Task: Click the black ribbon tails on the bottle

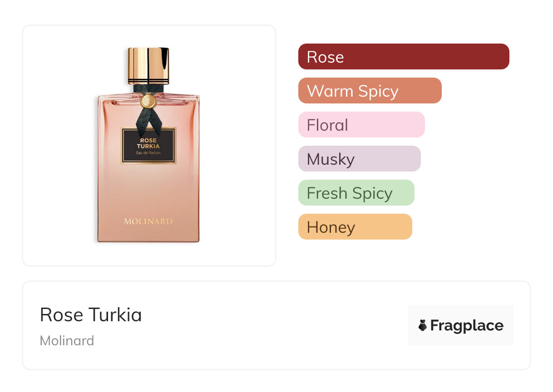Action: point(148,116)
